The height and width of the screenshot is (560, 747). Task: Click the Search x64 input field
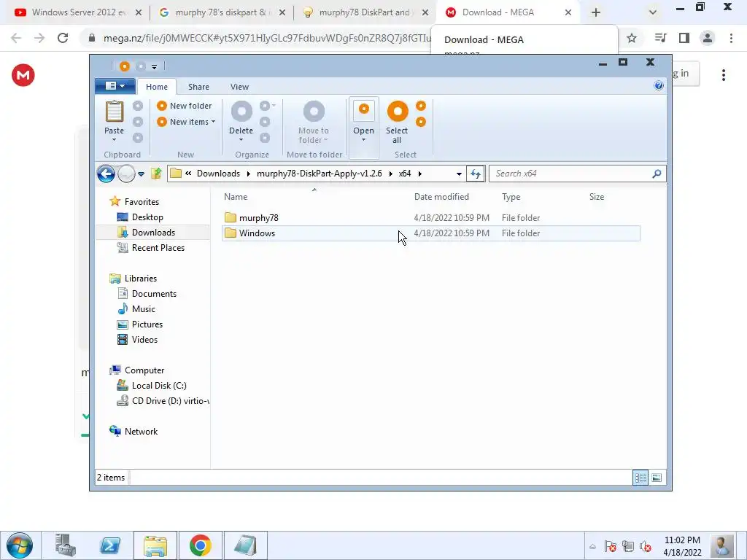tap(570, 174)
